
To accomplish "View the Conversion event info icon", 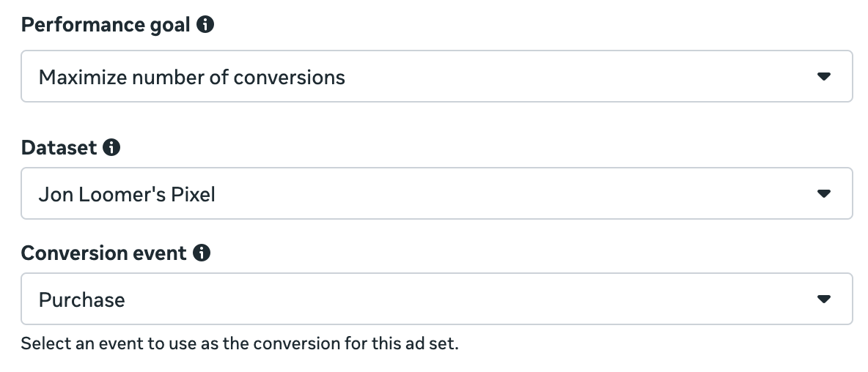I will click(202, 253).
